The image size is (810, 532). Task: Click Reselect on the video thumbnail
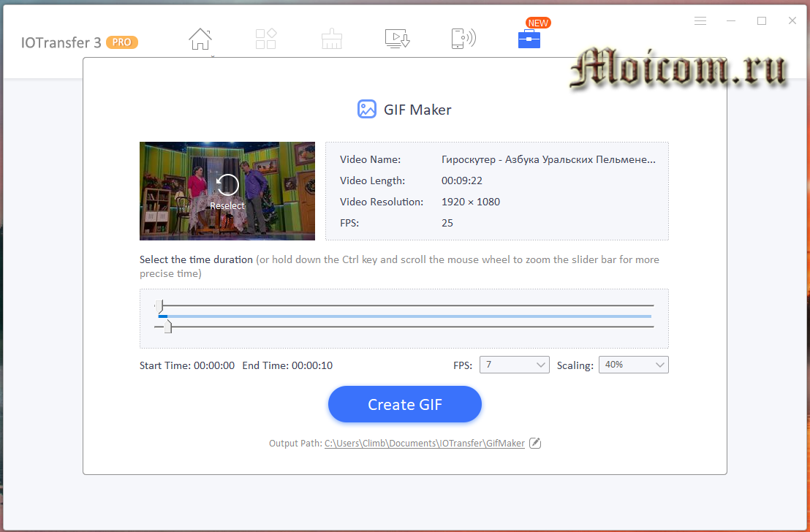227,191
